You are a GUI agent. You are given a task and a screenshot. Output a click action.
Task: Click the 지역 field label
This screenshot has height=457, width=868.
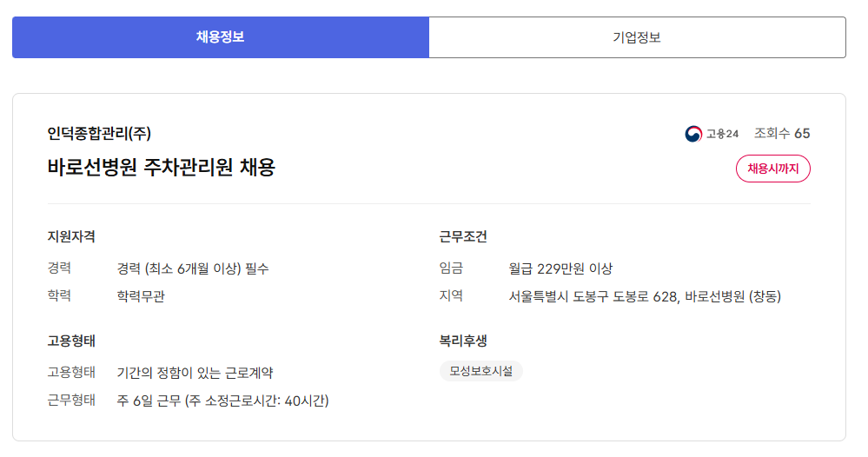pos(451,296)
